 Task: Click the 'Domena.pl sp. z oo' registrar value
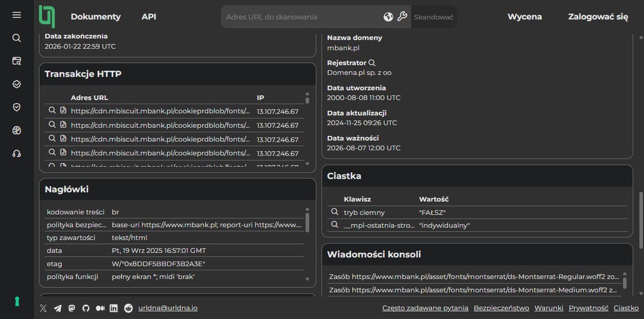(360, 73)
